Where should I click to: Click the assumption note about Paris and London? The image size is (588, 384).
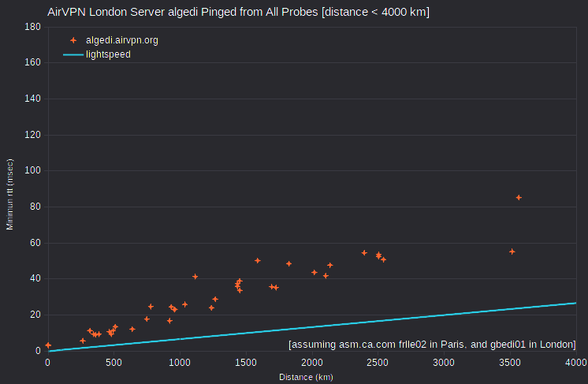point(432,345)
